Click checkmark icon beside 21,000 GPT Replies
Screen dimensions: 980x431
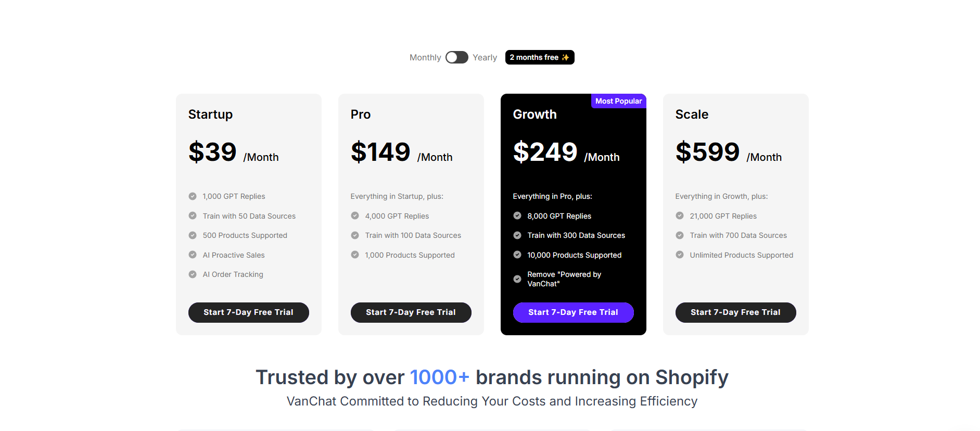pos(680,216)
